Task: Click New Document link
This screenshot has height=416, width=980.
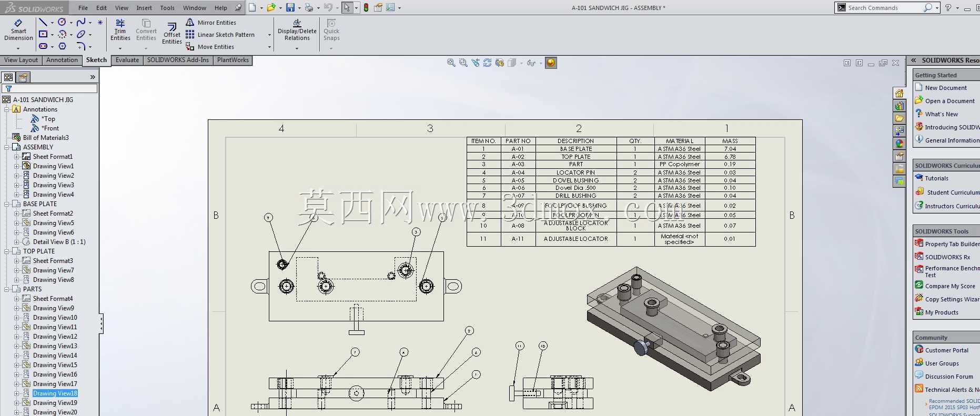Action: point(946,88)
